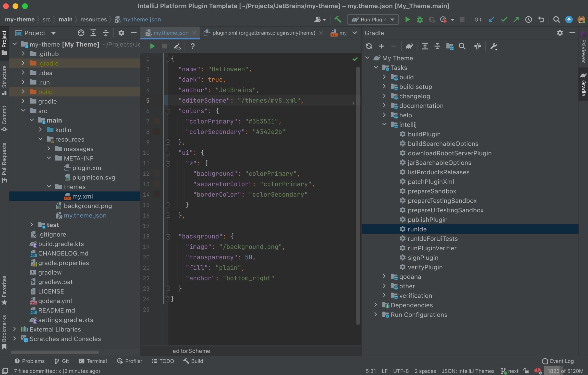Hide the Project tool window
The image size is (588, 375).
134,33
